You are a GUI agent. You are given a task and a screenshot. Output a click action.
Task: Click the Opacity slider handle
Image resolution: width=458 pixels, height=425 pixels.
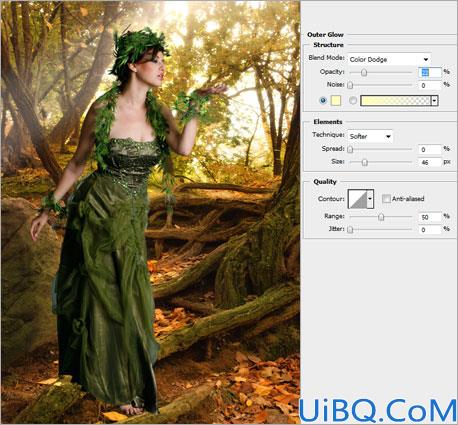point(364,72)
